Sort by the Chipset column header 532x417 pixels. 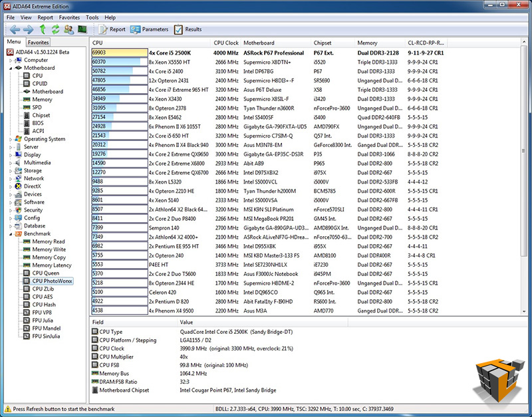point(332,43)
